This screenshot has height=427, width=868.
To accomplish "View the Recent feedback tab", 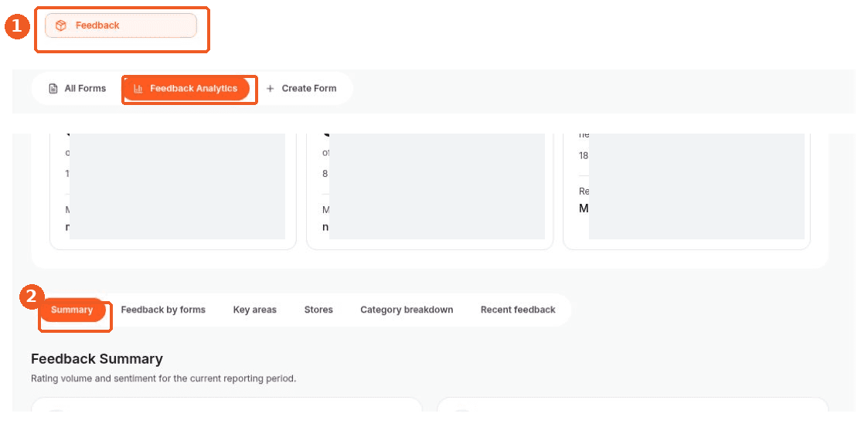I will [518, 310].
